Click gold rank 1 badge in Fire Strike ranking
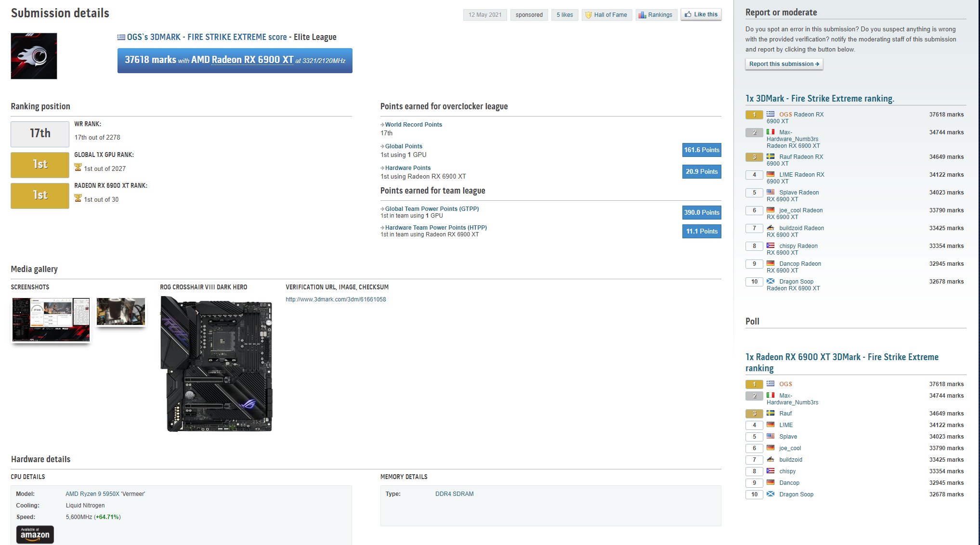This screenshot has height=545, width=980. [754, 115]
